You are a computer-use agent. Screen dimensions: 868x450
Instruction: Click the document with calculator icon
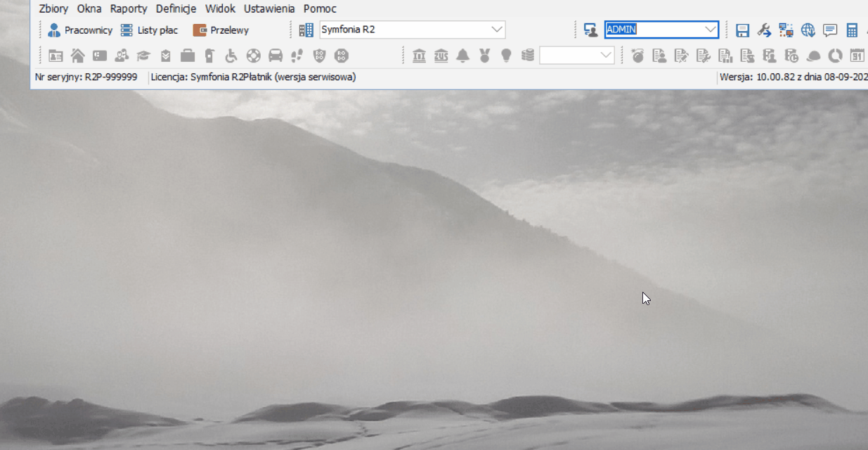pos(770,56)
